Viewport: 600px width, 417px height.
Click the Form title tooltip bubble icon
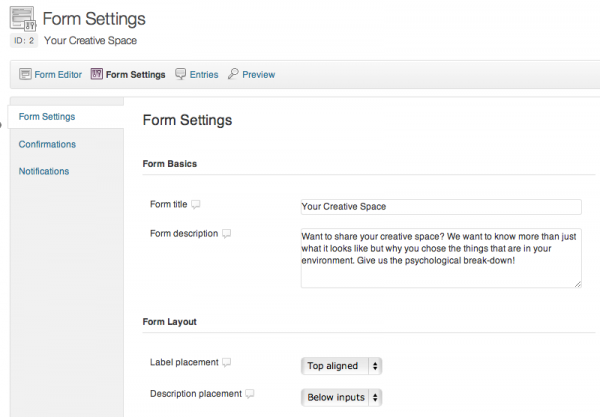(196, 204)
